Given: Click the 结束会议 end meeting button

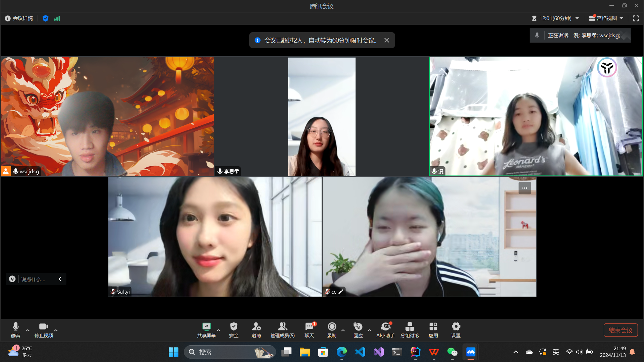Looking at the screenshot, I should click(x=621, y=330).
